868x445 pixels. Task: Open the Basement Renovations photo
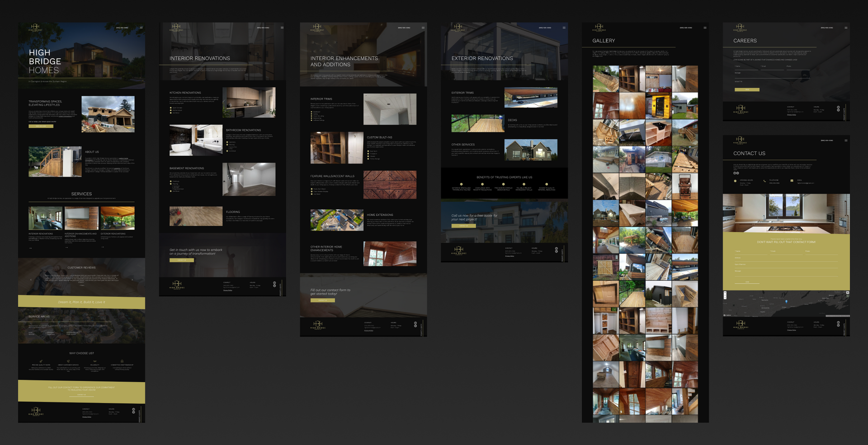pos(249,179)
